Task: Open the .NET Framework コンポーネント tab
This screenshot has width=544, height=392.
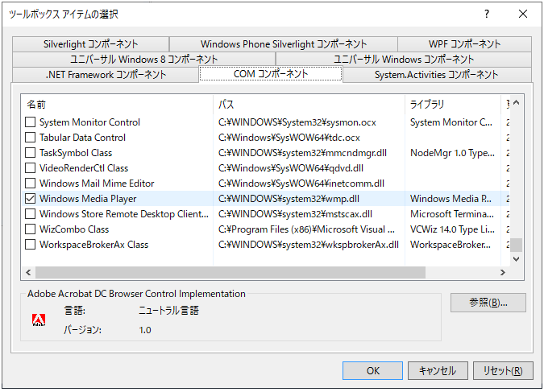Action: tap(106, 75)
